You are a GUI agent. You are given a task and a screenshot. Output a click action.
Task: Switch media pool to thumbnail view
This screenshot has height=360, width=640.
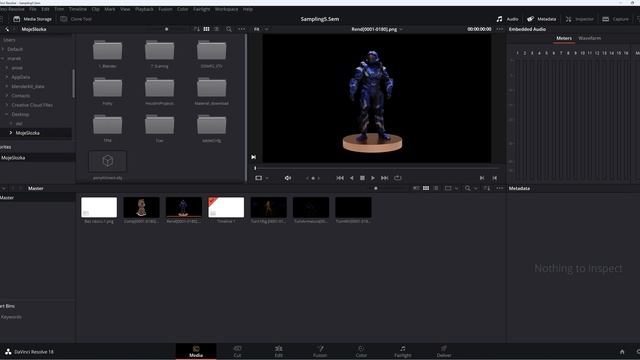point(426,188)
